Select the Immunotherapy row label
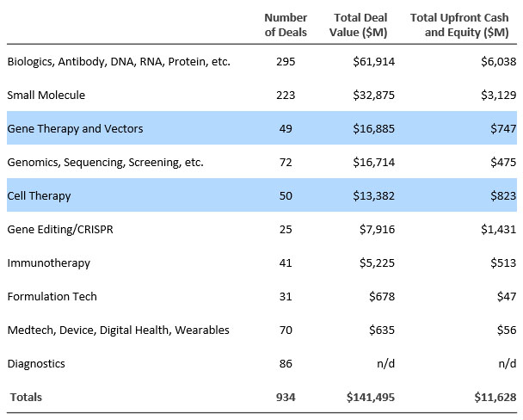523x420 pixels. (48, 263)
